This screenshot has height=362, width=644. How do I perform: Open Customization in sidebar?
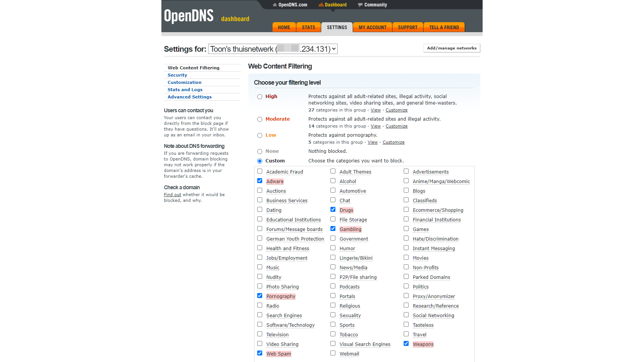[x=184, y=82]
